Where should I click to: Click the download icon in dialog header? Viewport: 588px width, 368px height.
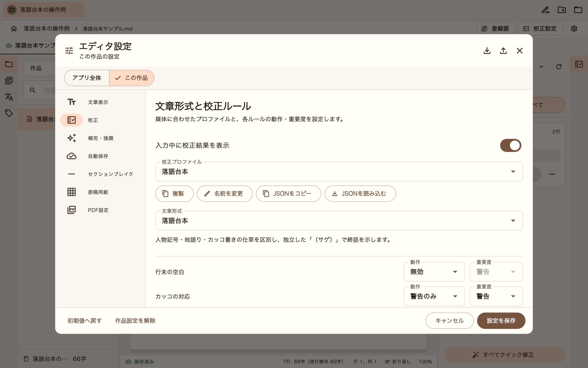(x=487, y=51)
